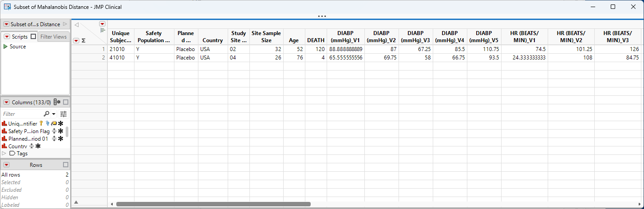
Task: Click the horizontal scrollbar thumb
Action: coord(213,204)
